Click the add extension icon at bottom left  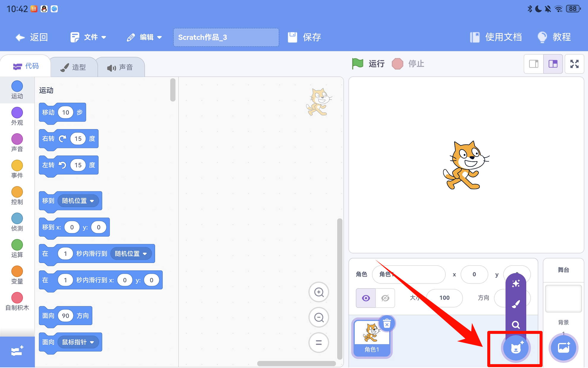point(17,351)
